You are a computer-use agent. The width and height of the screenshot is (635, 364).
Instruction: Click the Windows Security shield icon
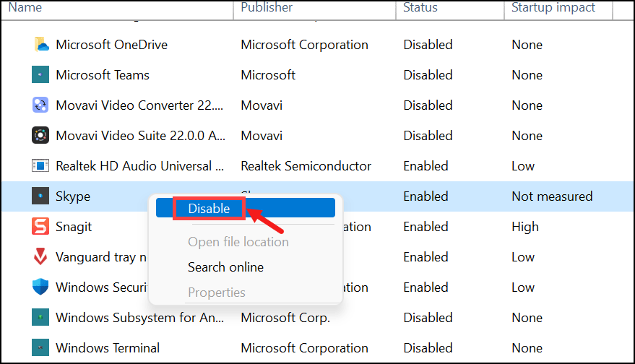[x=40, y=287]
